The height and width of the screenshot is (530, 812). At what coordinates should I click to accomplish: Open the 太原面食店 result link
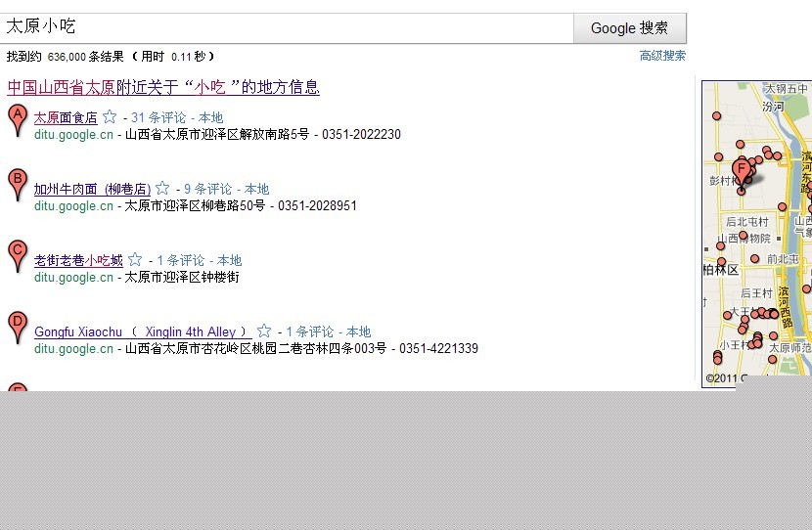point(66,117)
